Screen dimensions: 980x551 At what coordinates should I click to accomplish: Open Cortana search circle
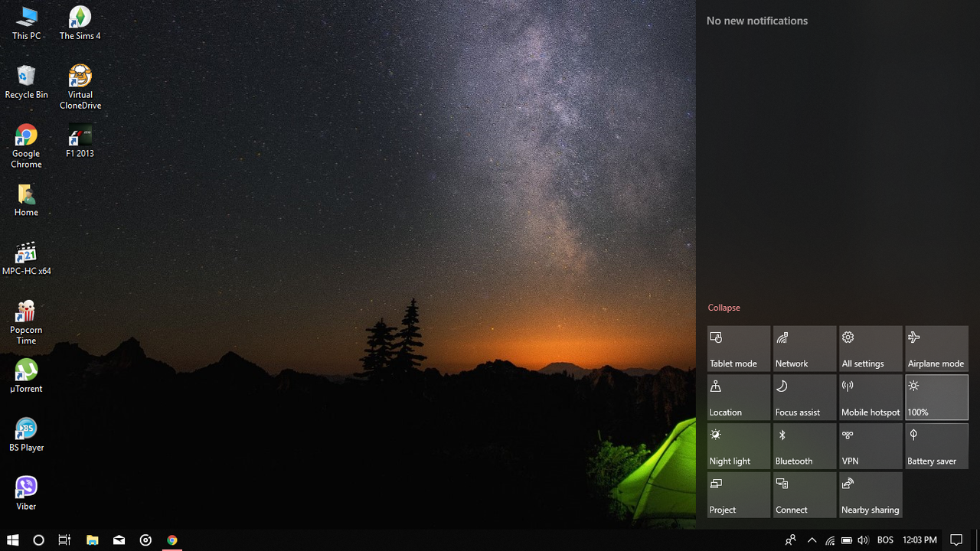click(x=38, y=540)
